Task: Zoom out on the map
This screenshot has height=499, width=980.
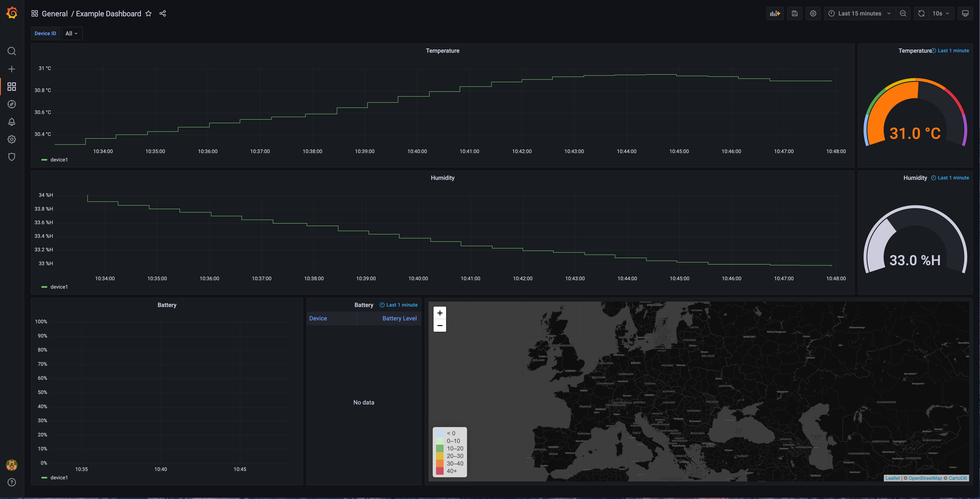Action: 440,325
